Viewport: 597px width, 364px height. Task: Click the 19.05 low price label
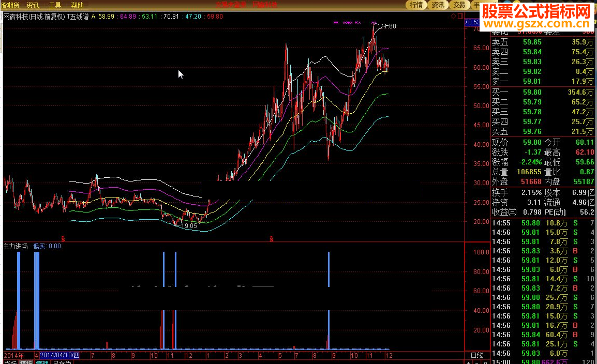(x=189, y=226)
